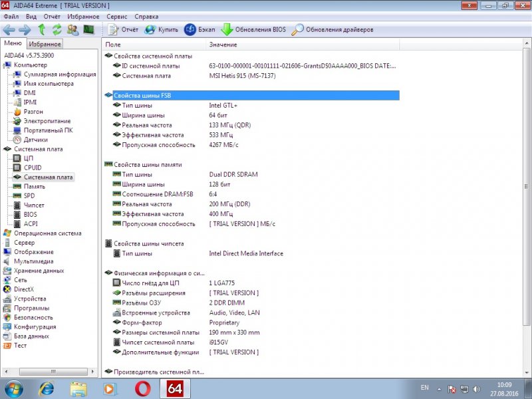Click the green up-level arrow icon
Image resolution: width=532 pixels, height=399 pixels.
[x=42, y=30]
